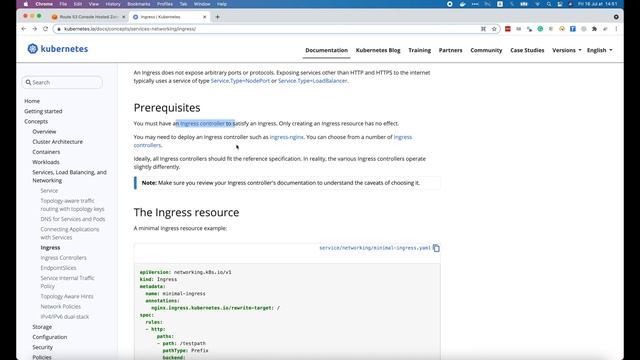This screenshot has height=360, width=640.
Task: Open the Service sidebar entry
Action: click(x=49, y=191)
